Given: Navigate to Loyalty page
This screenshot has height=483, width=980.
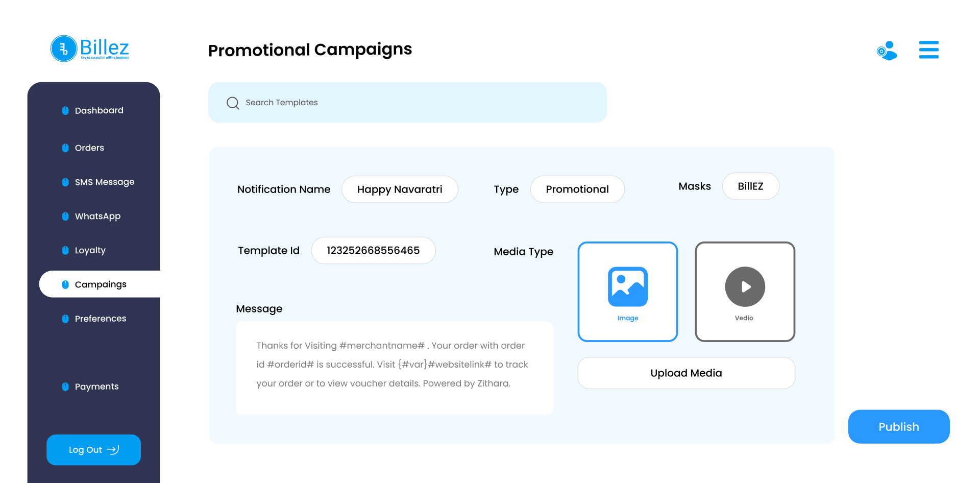Looking at the screenshot, I should (90, 251).
